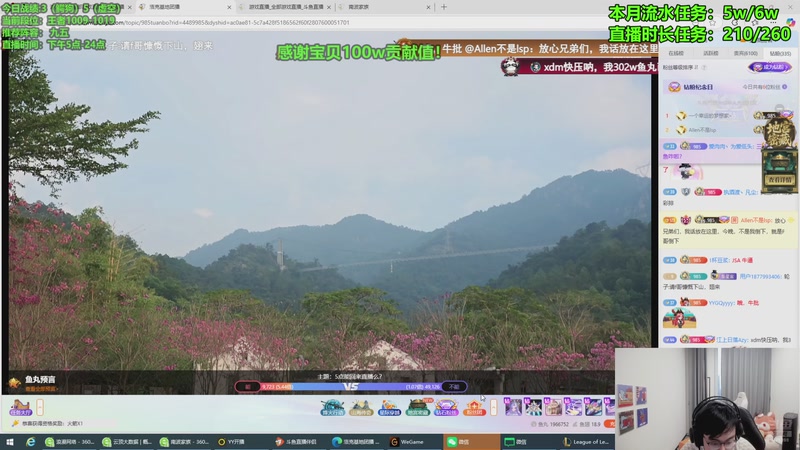Open the 云贝大数据 360 browser taskbar item
This screenshot has height=450, width=800.
[127, 442]
